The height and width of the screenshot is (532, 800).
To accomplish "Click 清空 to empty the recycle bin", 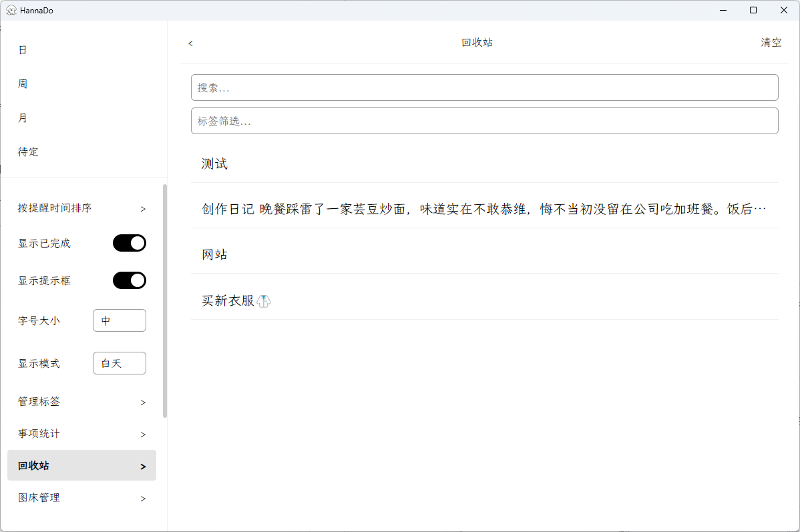I will tap(771, 42).
